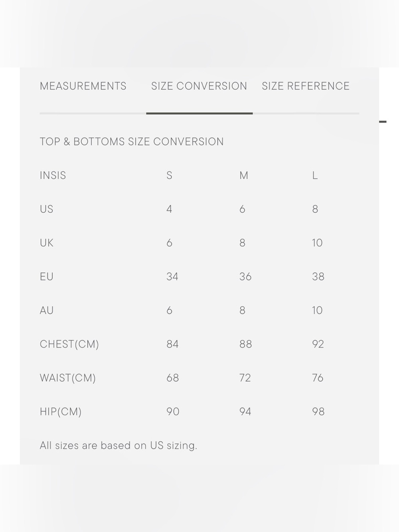Image resolution: width=399 pixels, height=532 pixels.
Task: Click the CHEST(CM) row label
Action: coord(69,344)
